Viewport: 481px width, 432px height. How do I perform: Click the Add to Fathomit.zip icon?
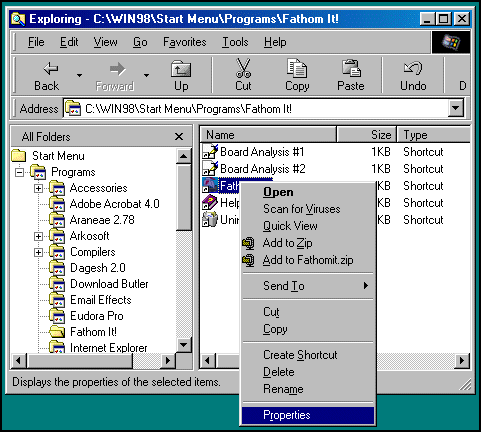(248, 260)
